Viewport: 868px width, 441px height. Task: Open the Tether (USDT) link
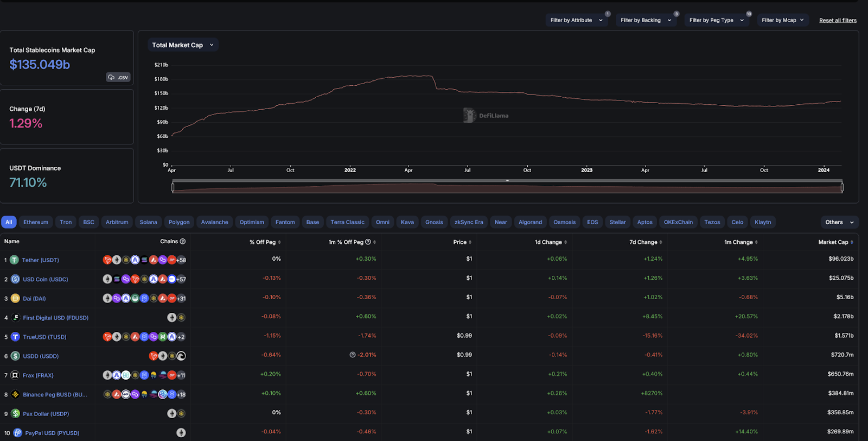coord(41,260)
